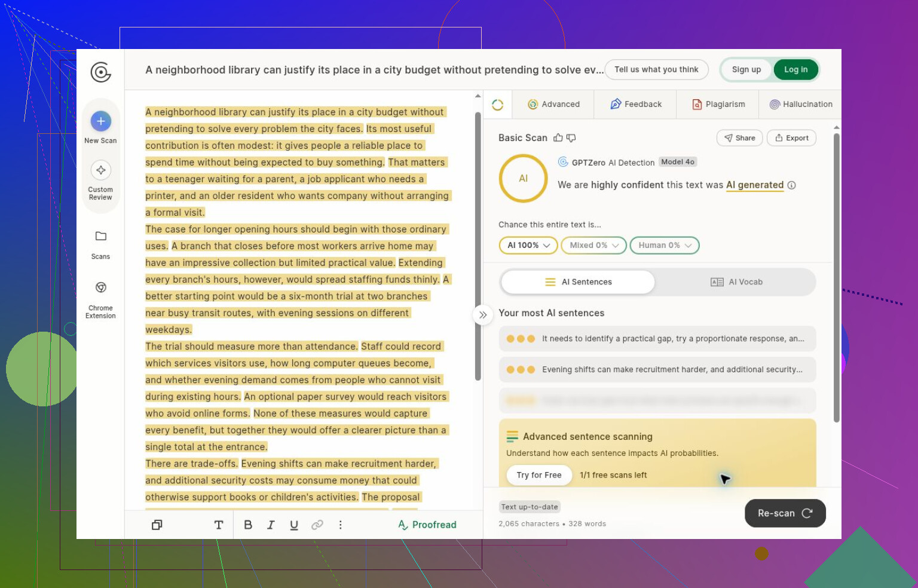Open Custom Review from the sidebar
This screenshot has width=918, height=588.
tap(100, 180)
